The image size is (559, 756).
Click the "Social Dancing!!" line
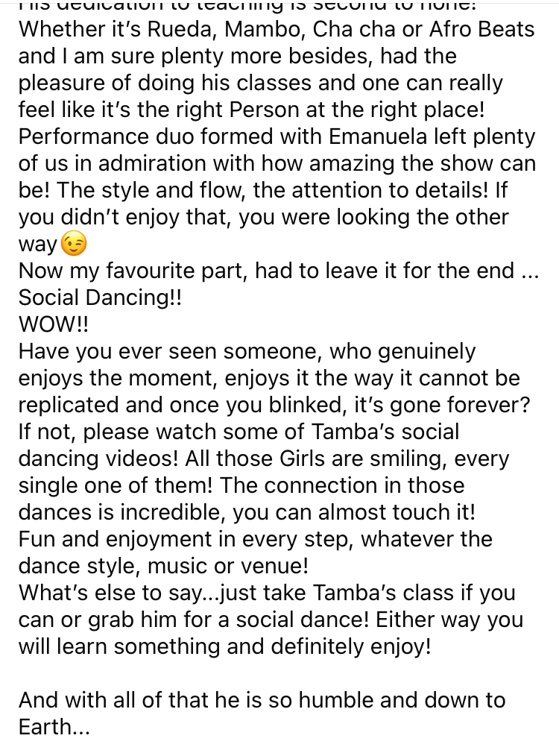pyautogui.click(x=100, y=297)
